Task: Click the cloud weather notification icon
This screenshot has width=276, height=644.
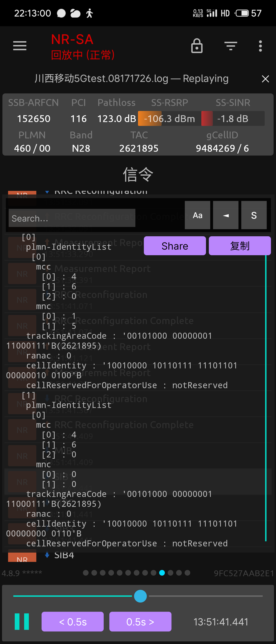Action: pyautogui.click(x=75, y=13)
